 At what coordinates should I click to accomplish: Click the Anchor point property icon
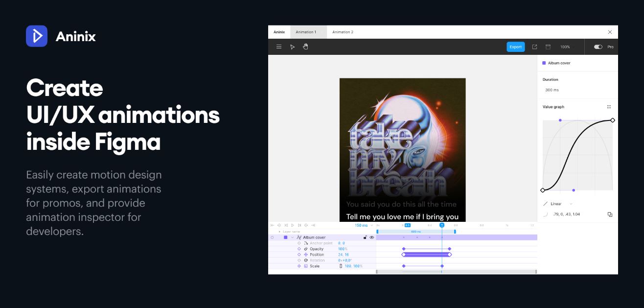point(306,243)
